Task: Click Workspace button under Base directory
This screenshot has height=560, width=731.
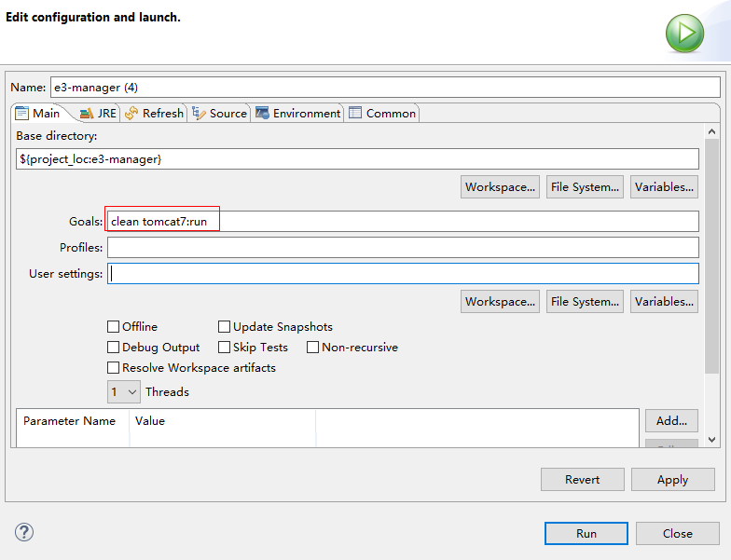Action: pos(500,186)
